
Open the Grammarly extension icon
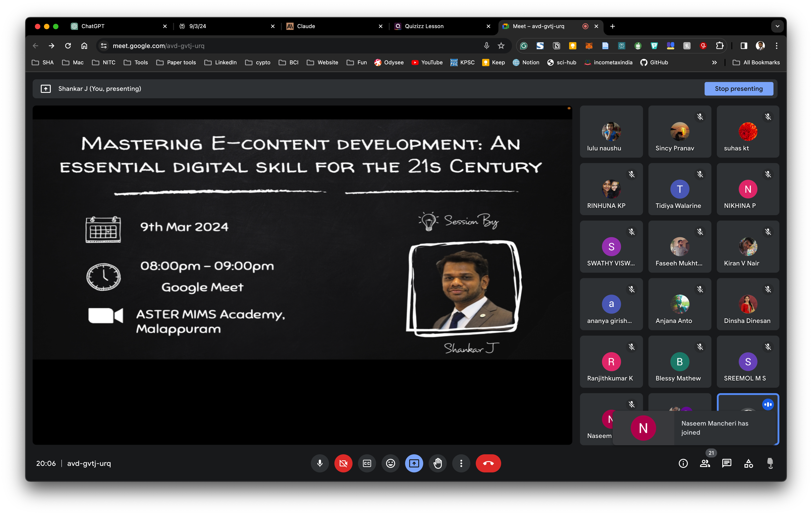[524, 46]
